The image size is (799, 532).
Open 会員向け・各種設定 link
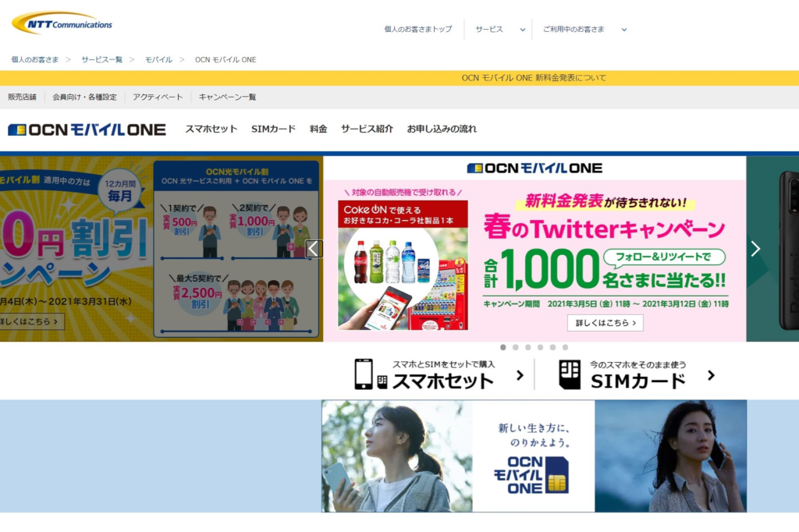(x=84, y=97)
